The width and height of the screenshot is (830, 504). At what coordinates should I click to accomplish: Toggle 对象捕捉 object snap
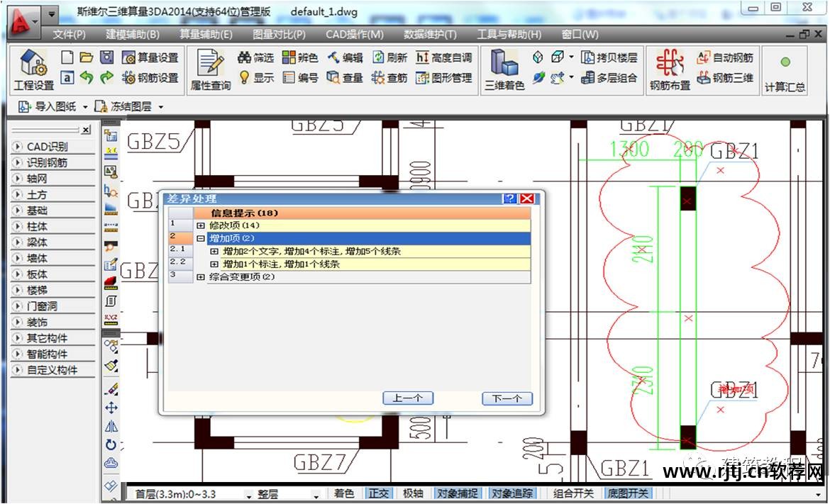point(457,493)
